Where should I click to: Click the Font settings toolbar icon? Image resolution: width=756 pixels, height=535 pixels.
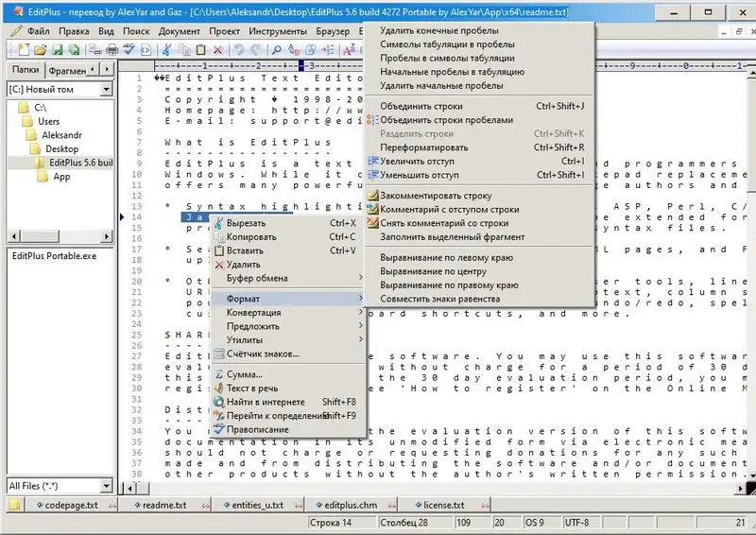click(349, 50)
